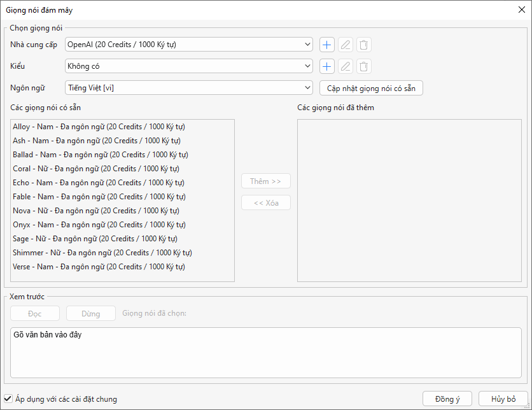Screen dimensions: 532x410
Task: Click the Đọc preview button
Action: click(x=35, y=313)
